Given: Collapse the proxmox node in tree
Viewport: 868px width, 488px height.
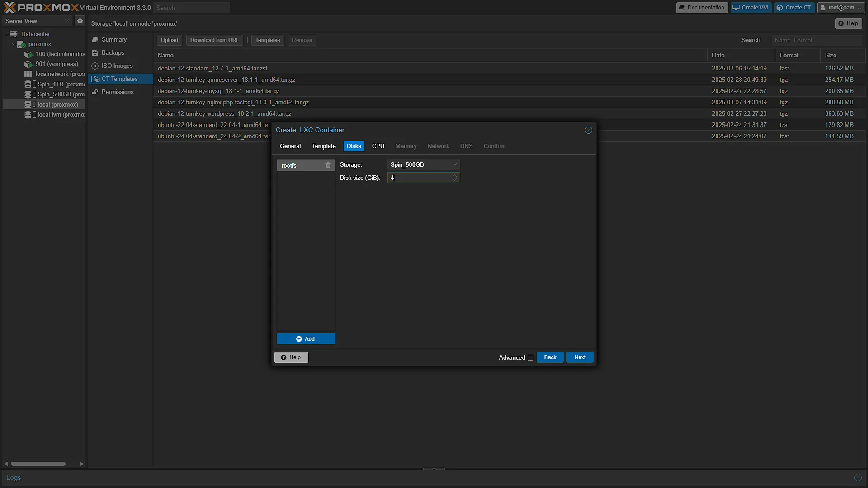Looking at the screenshot, I should pos(14,44).
